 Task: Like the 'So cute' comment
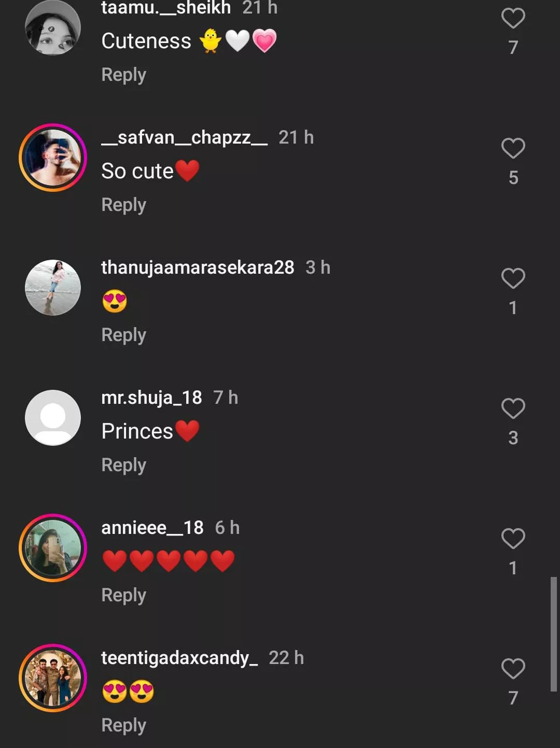[x=513, y=149]
